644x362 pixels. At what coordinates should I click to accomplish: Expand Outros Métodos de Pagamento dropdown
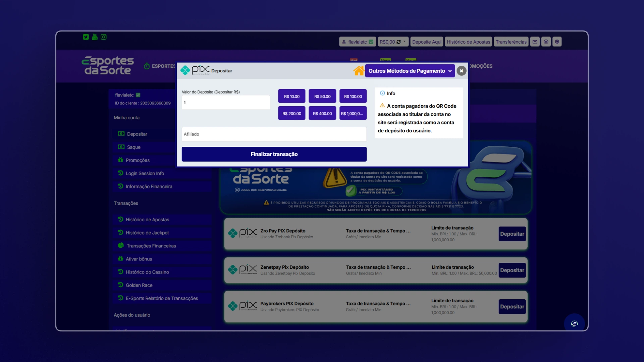coord(410,71)
